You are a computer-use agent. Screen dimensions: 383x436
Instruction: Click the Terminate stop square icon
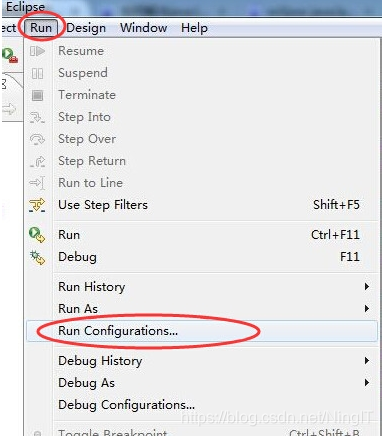click(x=37, y=95)
